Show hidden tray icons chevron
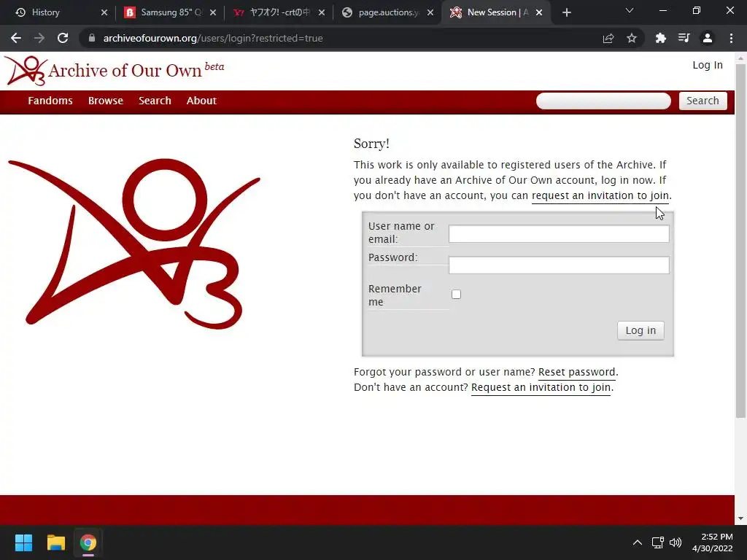Viewport: 747px width, 560px height. (x=637, y=542)
